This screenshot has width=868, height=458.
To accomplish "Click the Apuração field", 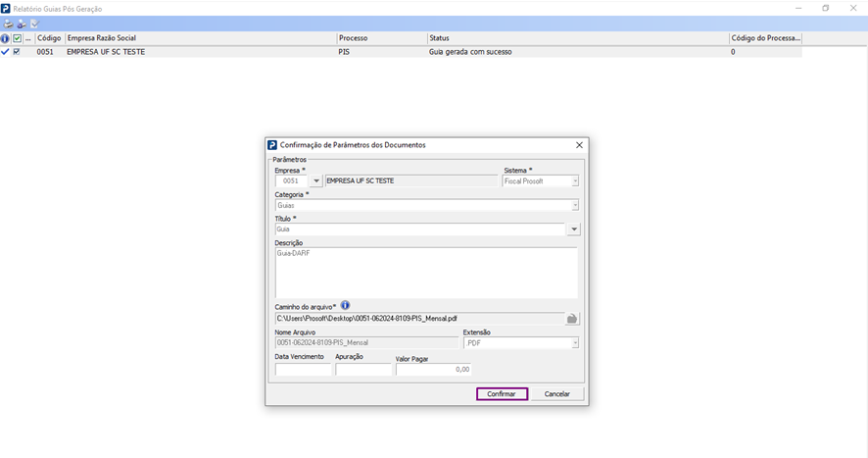I will [x=363, y=370].
